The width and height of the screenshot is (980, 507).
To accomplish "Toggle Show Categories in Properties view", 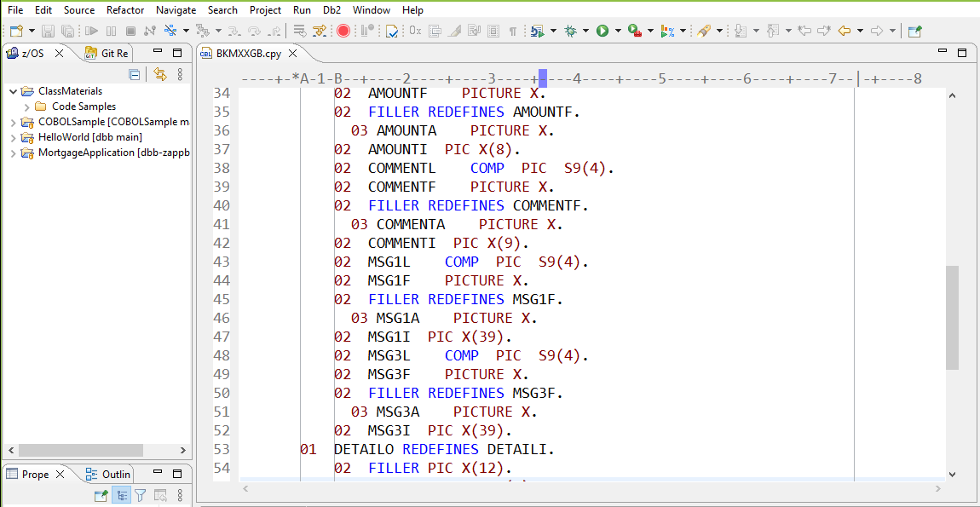I will pos(121,496).
